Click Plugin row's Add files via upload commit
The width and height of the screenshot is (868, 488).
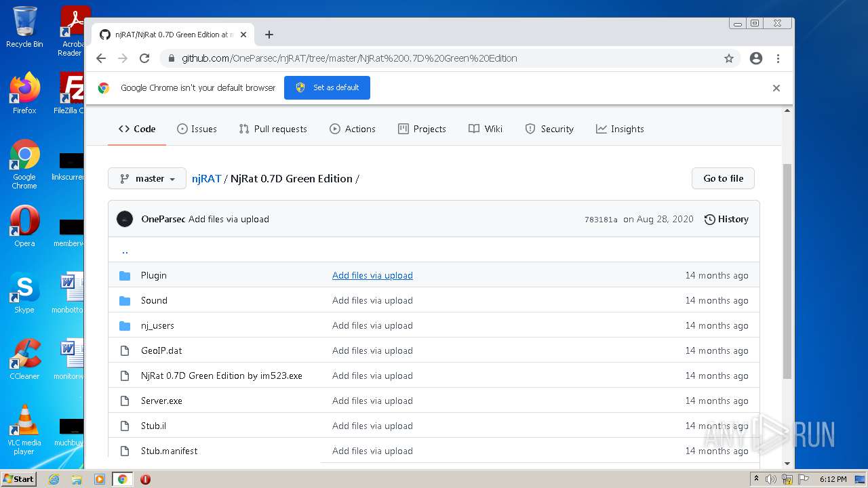point(372,275)
